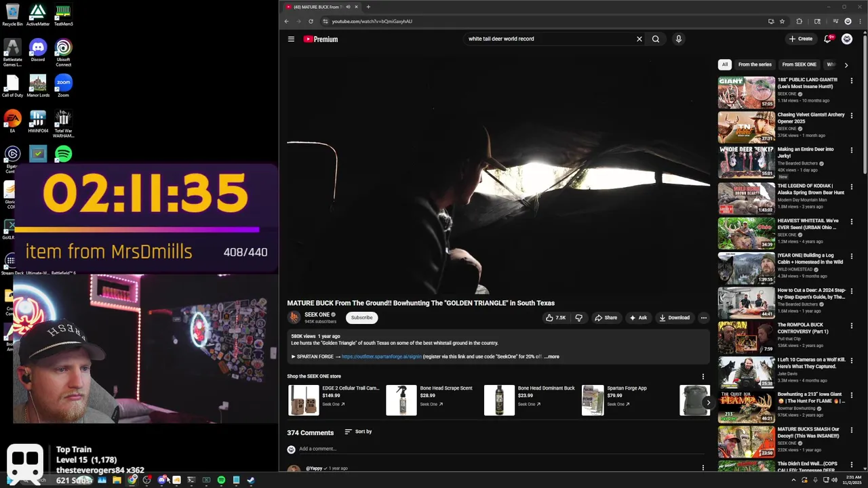Screen dimensions: 868x488
Task: Expand video description with ...more
Action: 551,357
